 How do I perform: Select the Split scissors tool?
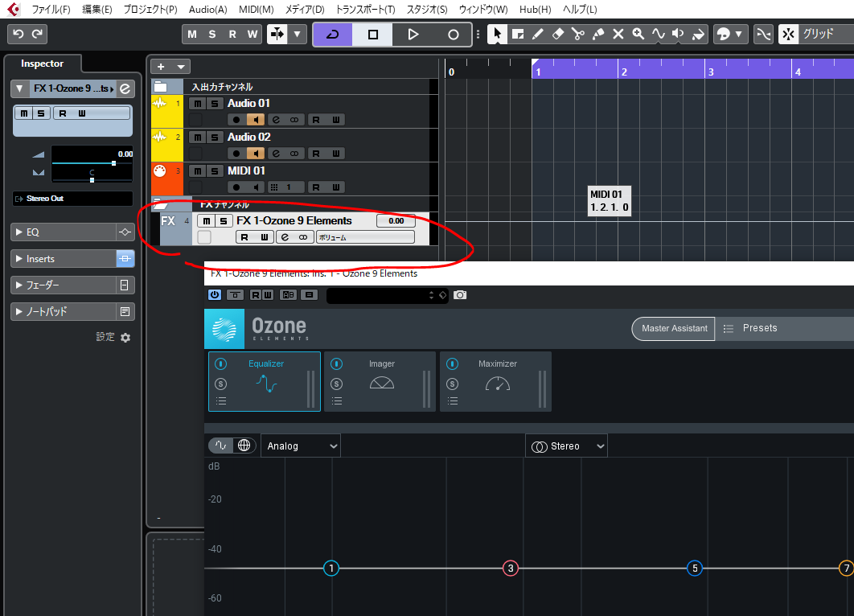tap(578, 35)
